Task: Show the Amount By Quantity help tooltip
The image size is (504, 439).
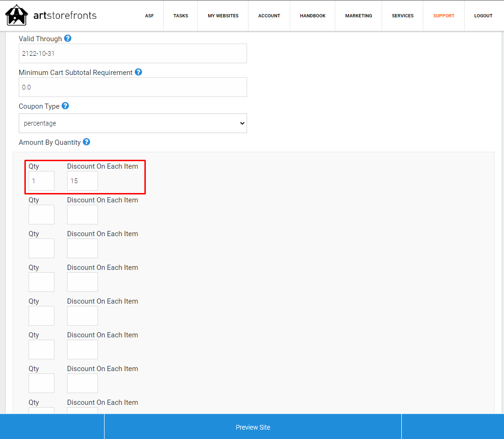Action: 86,141
